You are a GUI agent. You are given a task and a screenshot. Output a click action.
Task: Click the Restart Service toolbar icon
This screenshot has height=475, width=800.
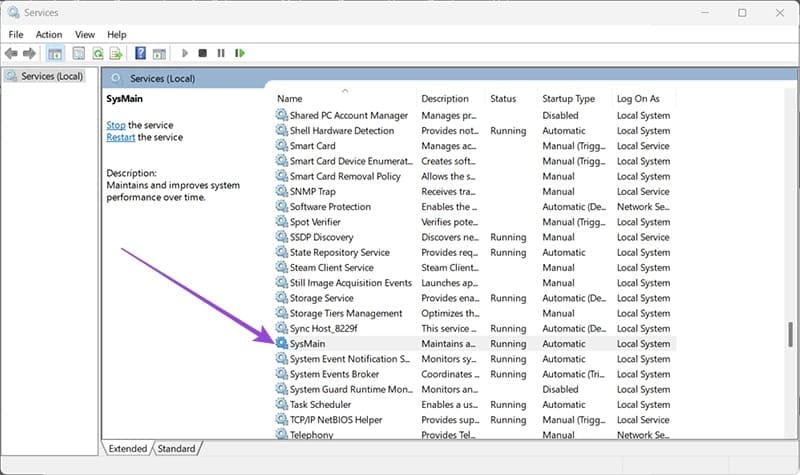coord(240,53)
